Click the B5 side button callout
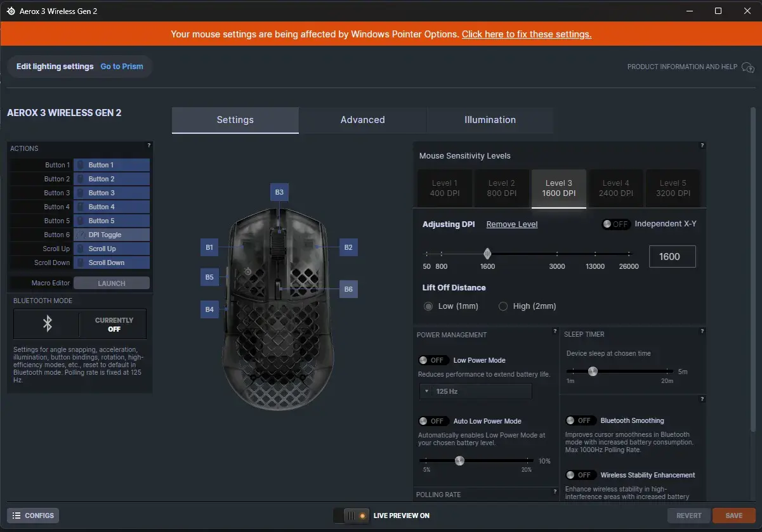This screenshot has width=762, height=532. point(209,276)
